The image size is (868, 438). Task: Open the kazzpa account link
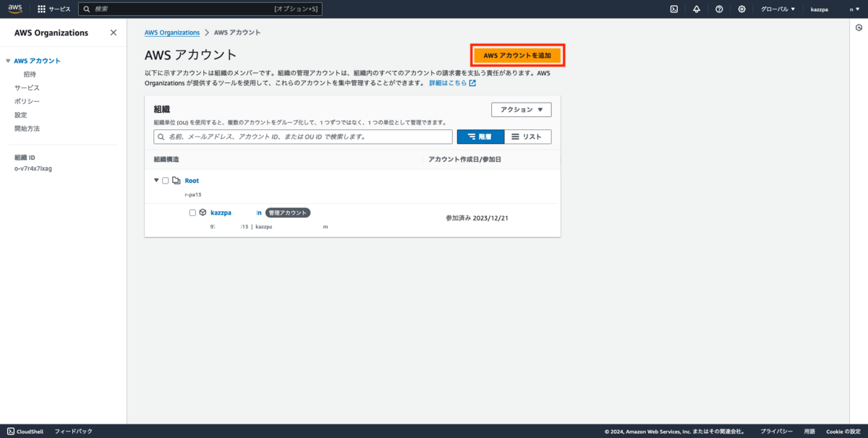pyautogui.click(x=236, y=212)
